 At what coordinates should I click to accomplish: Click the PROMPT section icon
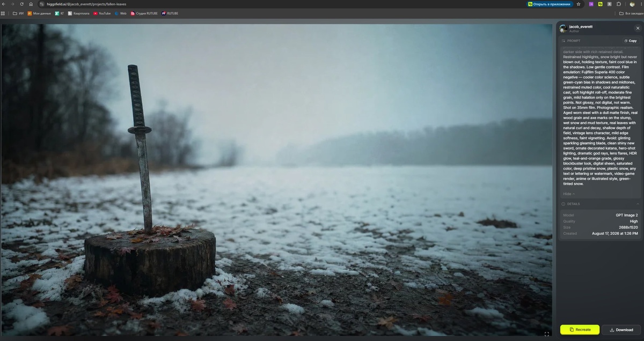click(x=563, y=41)
